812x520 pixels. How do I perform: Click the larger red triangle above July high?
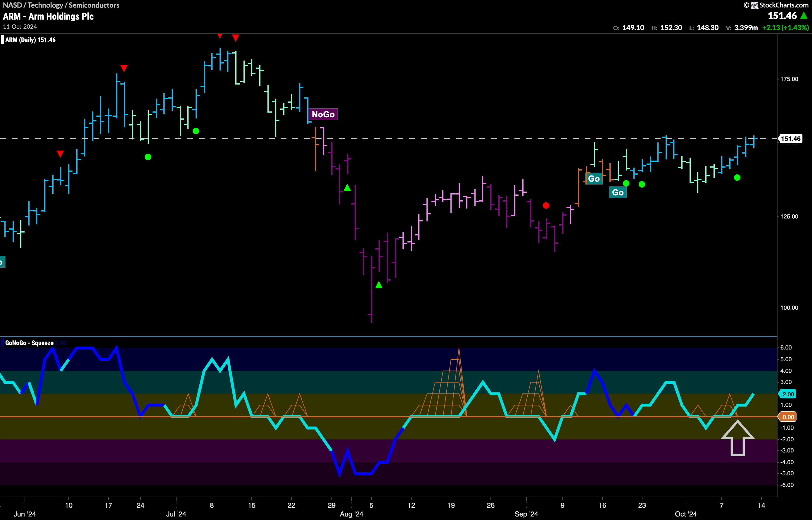coord(236,38)
